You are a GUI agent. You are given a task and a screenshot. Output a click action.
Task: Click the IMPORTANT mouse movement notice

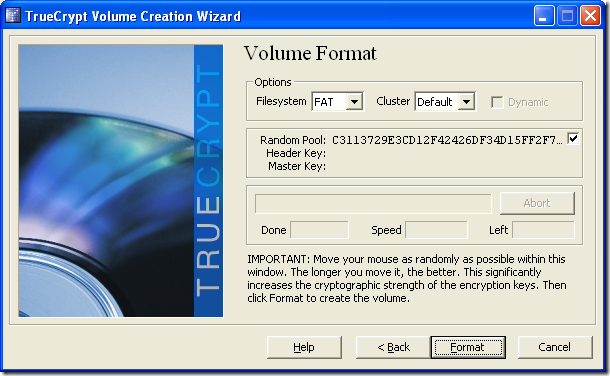407,278
